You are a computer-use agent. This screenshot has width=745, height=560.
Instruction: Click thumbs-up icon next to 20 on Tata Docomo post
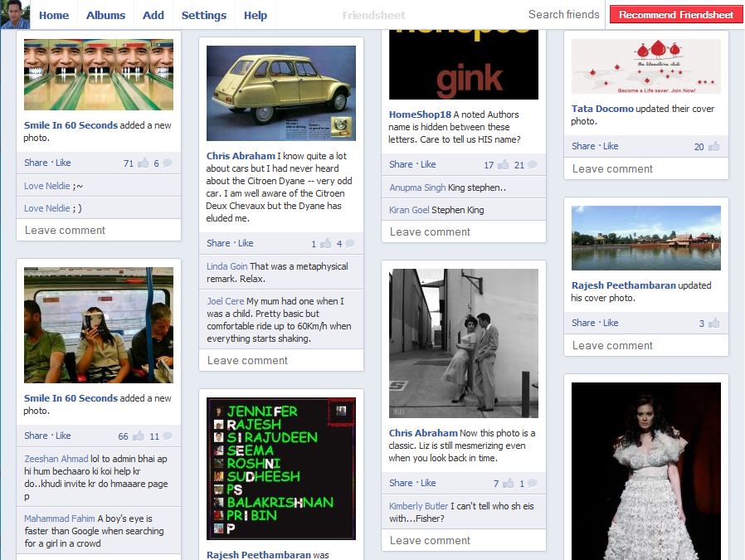pos(713,147)
